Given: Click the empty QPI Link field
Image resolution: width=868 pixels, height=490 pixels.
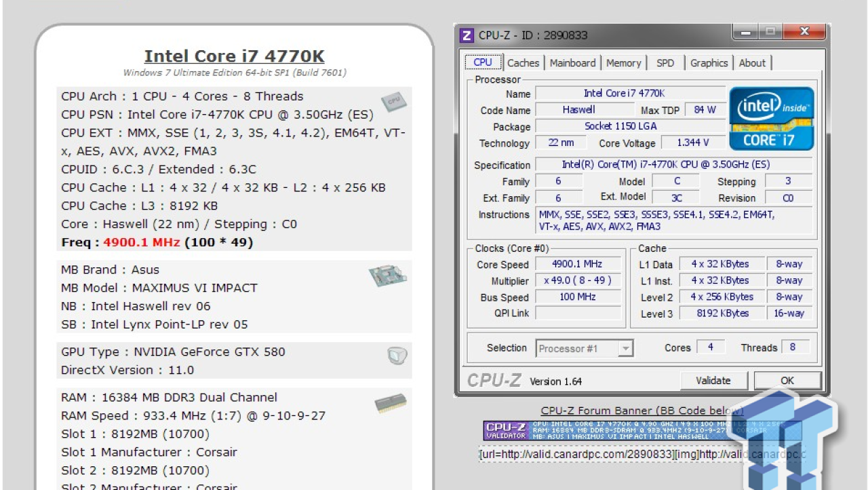Looking at the screenshot, I should 578,313.
